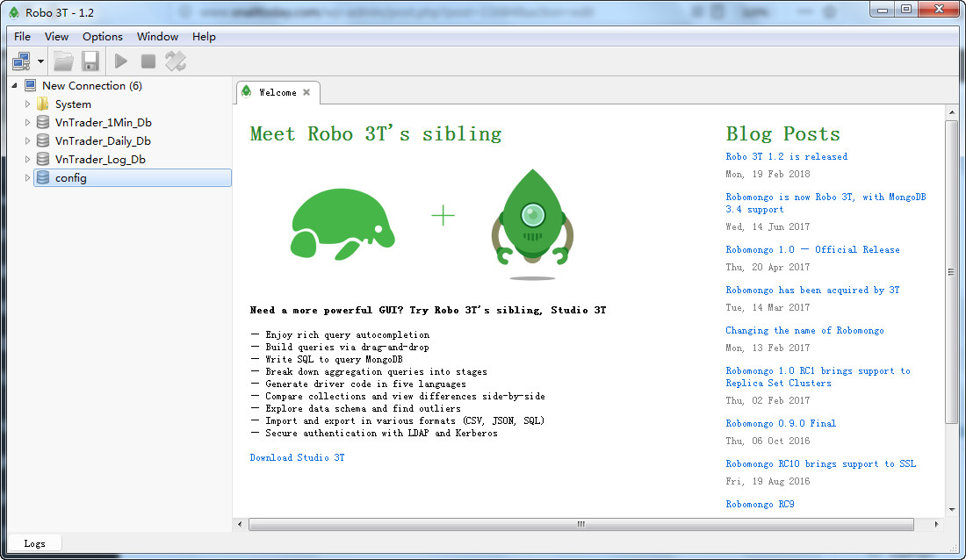
Task: Open the Robo 3T 1.2 is released post
Action: 786,156
